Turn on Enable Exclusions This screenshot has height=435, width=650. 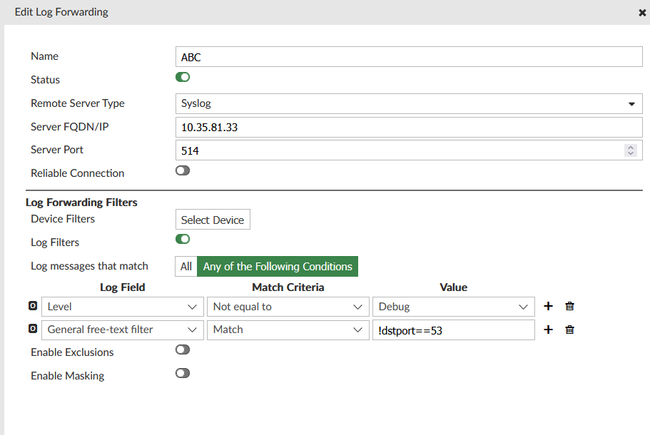pos(183,350)
